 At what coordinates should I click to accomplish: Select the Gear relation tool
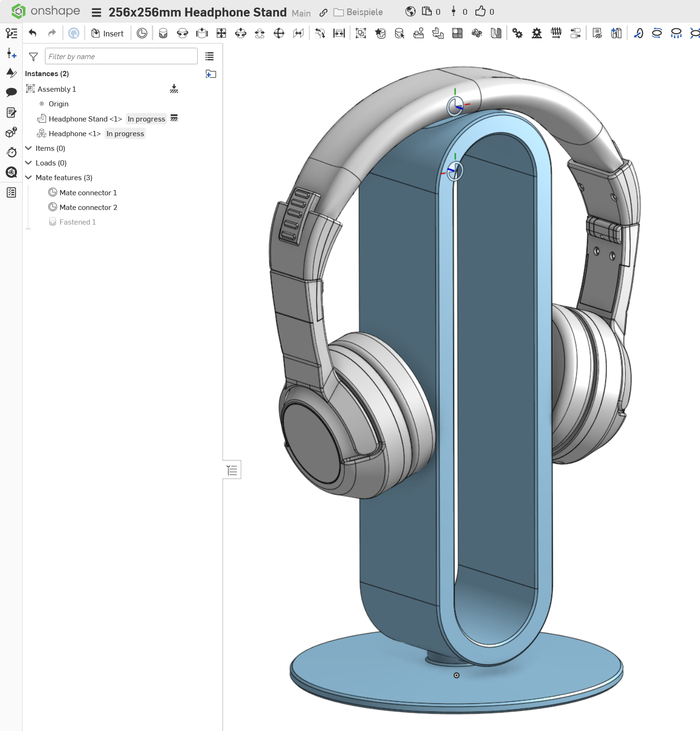tap(517, 33)
